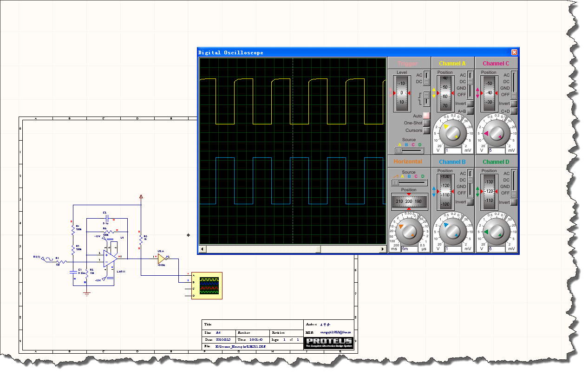The height and width of the screenshot is (376, 588).
Task: Click the oscilloscope display left scroll arrow
Action: 203,249
